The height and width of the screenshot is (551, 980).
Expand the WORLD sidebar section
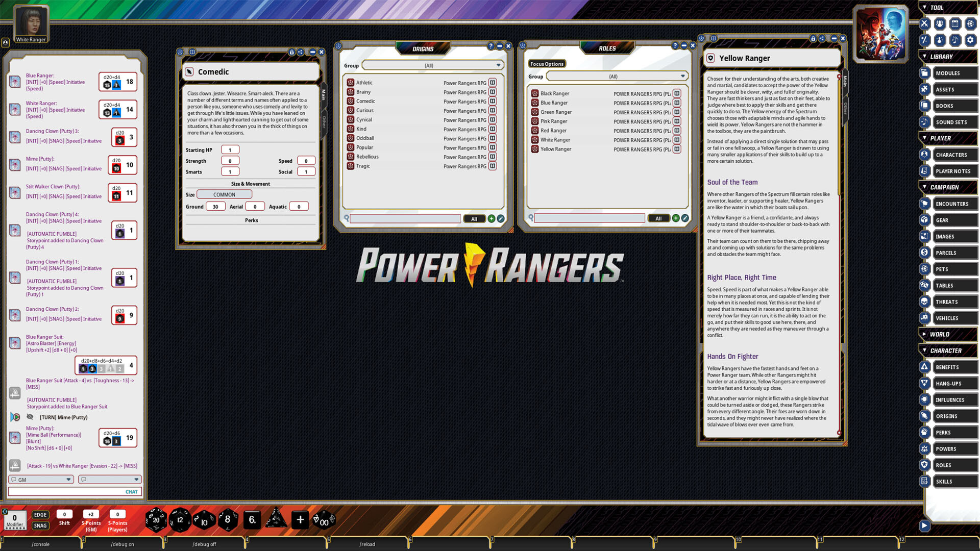pyautogui.click(x=924, y=334)
